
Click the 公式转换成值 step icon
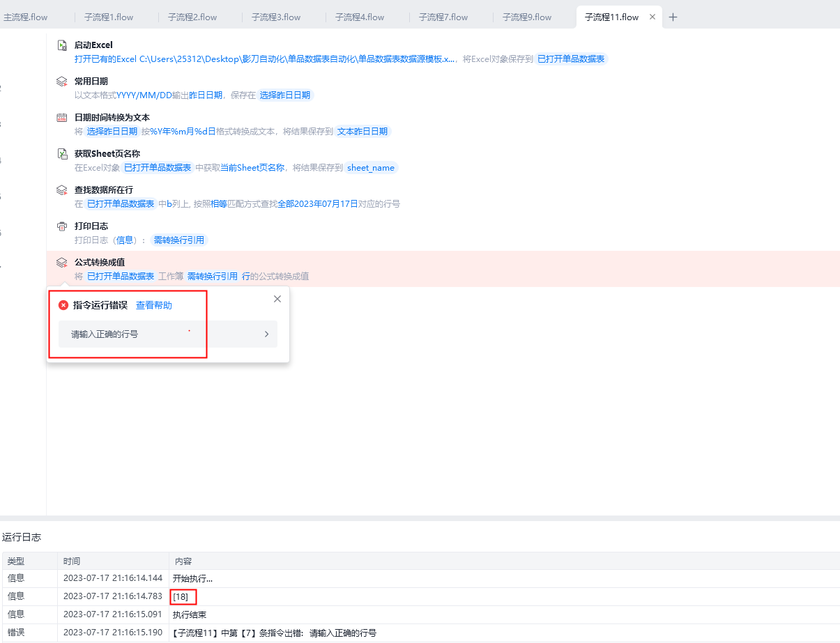62,263
